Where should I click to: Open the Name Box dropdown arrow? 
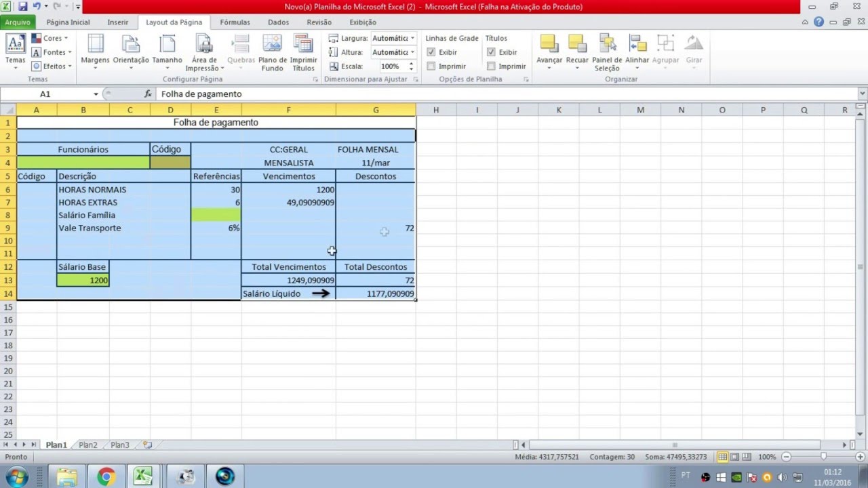click(96, 94)
